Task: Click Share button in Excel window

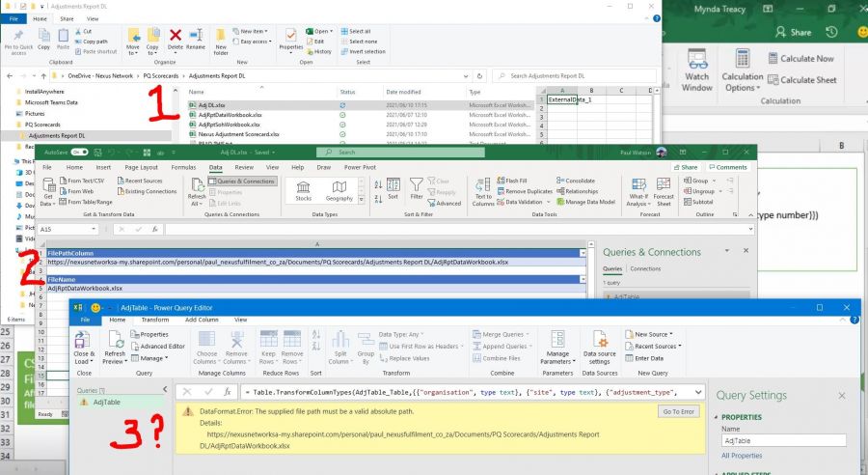Action: coord(685,167)
